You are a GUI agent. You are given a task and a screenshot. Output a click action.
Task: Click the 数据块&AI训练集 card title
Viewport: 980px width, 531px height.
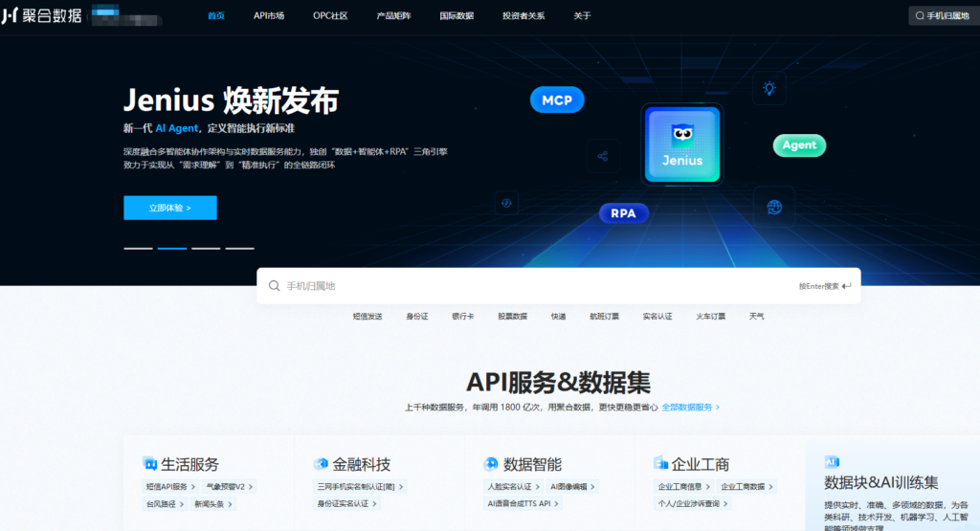click(x=881, y=482)
